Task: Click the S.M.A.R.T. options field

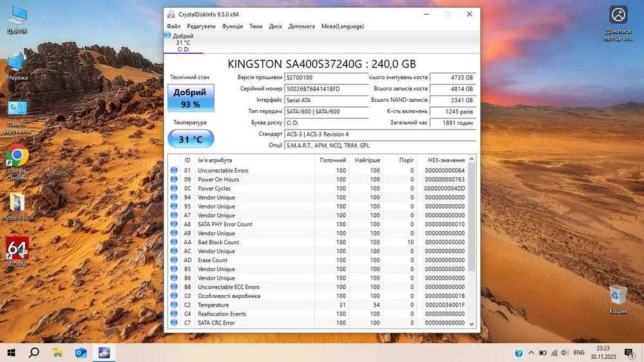Action: 380,146
